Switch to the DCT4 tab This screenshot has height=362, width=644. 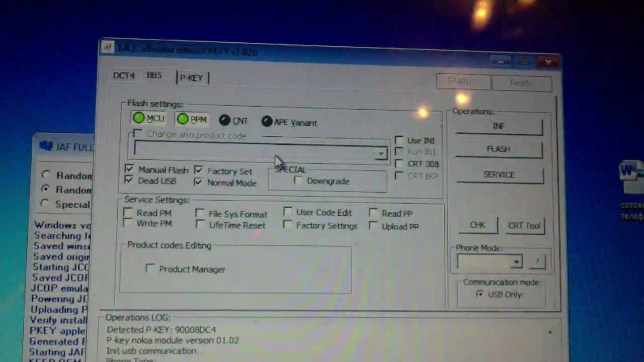(x=124, y=75)
